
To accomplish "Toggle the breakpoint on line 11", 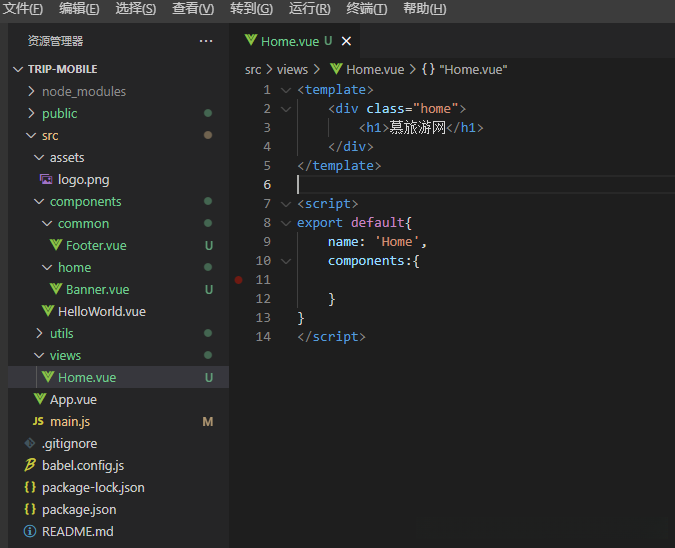I will (x=238, y=280).
